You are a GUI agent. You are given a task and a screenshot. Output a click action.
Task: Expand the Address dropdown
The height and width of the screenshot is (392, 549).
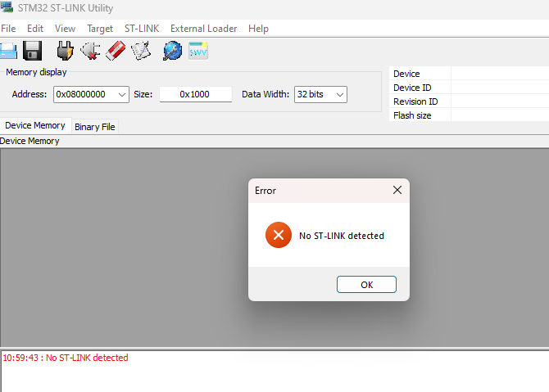click(x=122, y=95)
